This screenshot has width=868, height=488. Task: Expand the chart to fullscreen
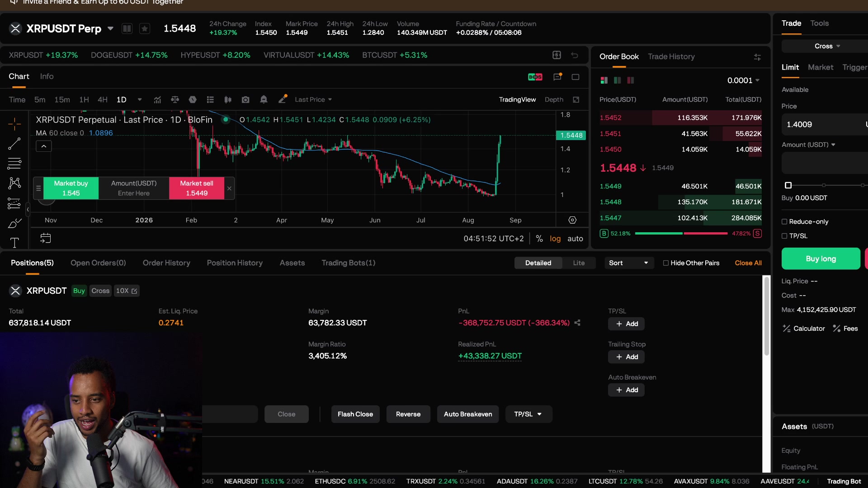click(x=576, y=99)
